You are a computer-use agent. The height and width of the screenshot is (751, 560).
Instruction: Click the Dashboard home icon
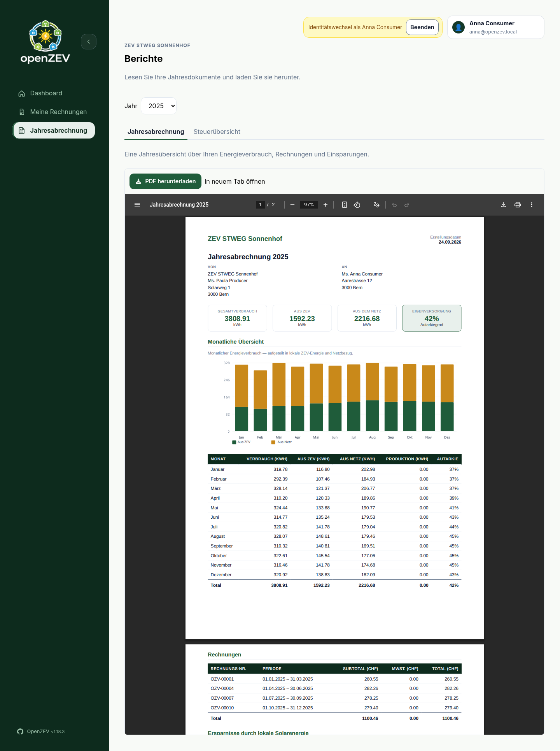(22, 93)
